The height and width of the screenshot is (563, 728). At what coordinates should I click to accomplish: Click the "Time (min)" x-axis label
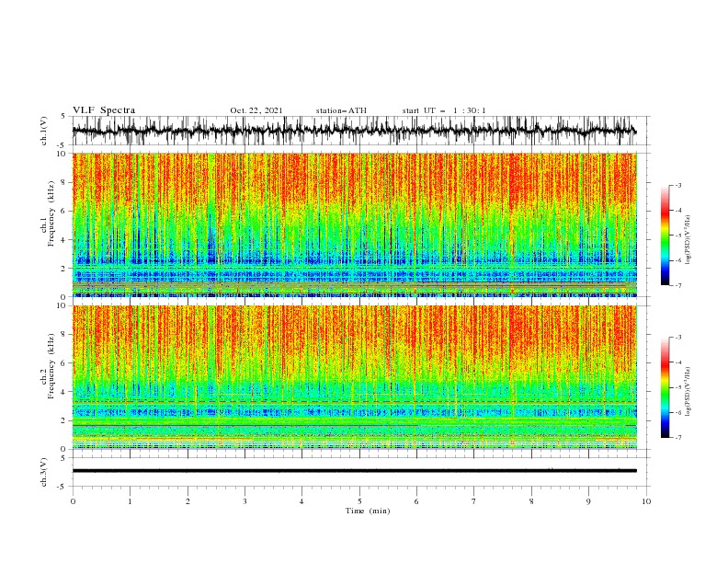[x=368, y=511]
